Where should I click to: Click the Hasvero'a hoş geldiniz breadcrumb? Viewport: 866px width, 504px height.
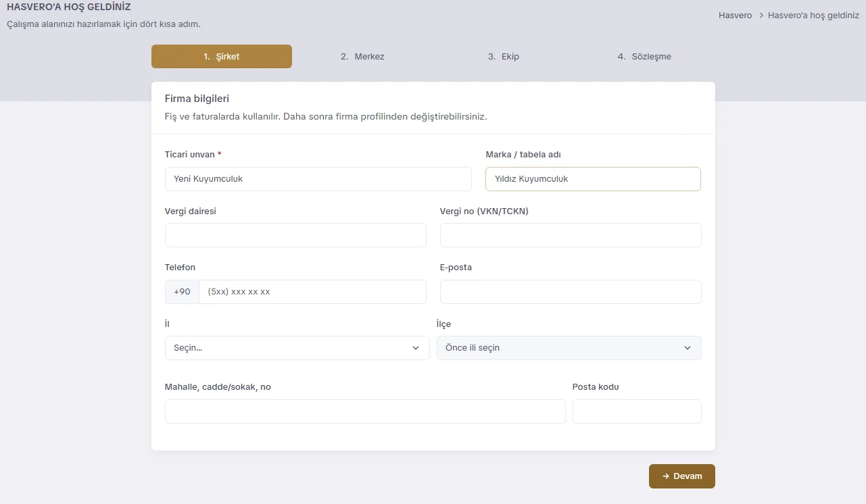pos(813,15)
